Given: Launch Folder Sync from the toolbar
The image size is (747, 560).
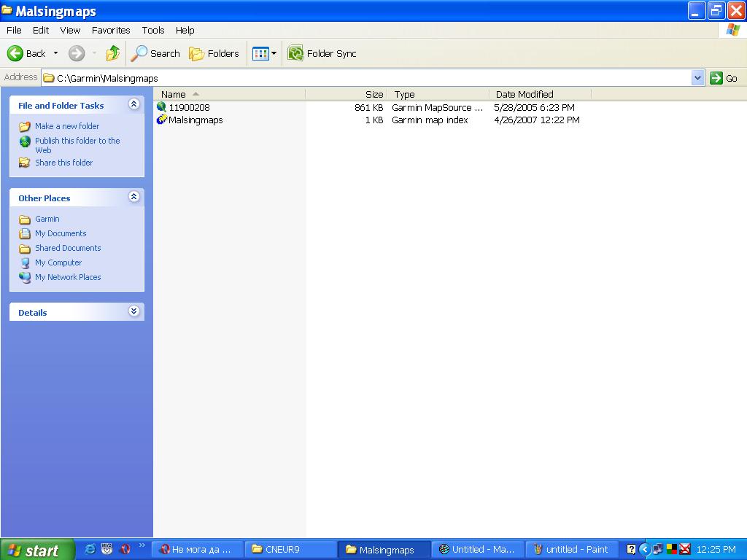Looking at the screenshot, I should pyautogui.click(x=322, y=53).
